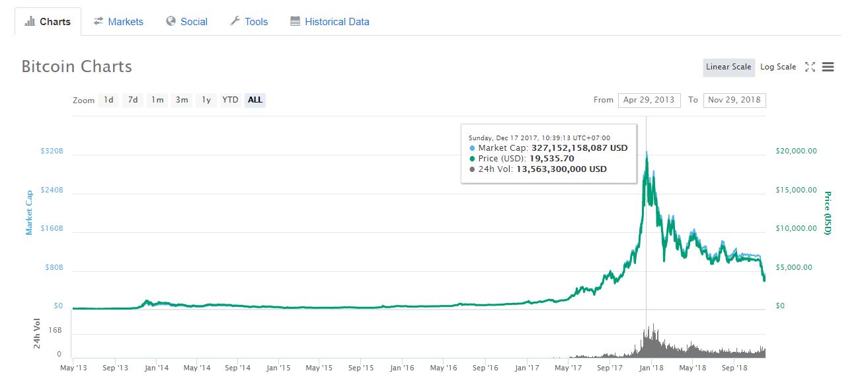Click the May '17 axis label
Screen dimensions: 868x377
[568, 367]
